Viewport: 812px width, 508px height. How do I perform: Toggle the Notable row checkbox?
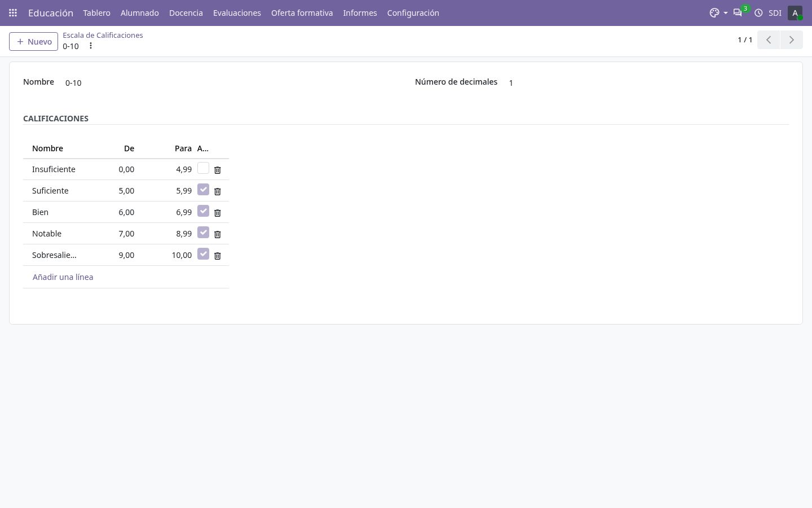tap(203, 233)
